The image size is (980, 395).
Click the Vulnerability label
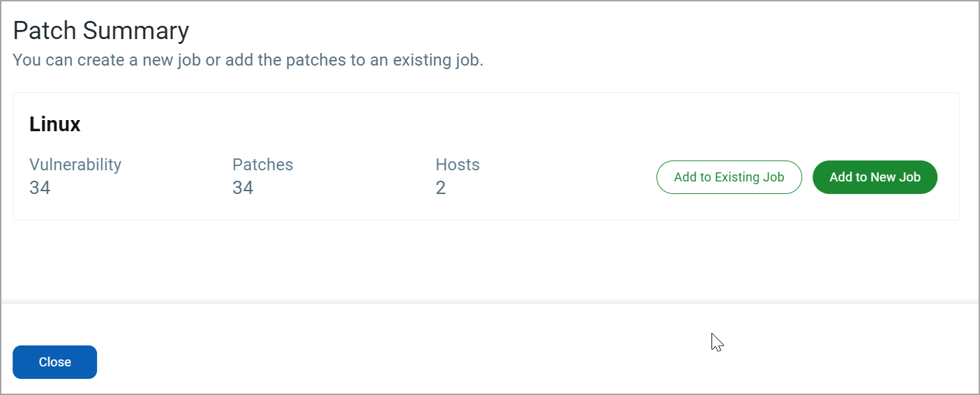pyautogui.click(x=75, y=165)
